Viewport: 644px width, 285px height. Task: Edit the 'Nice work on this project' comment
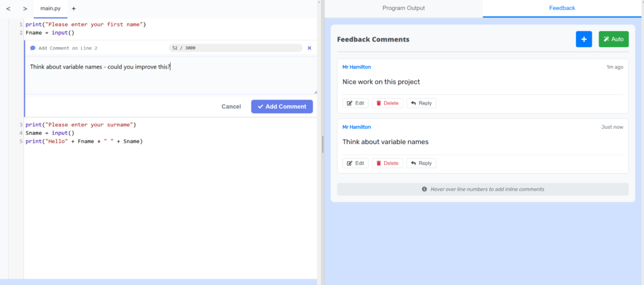pyautogui.click(x=355, y=103)
